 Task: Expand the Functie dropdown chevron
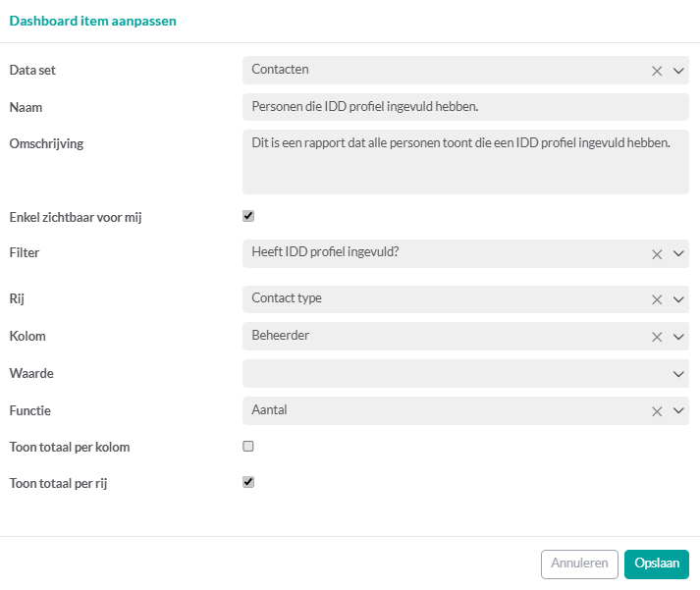pyautogui.click(x=678, y=411)
